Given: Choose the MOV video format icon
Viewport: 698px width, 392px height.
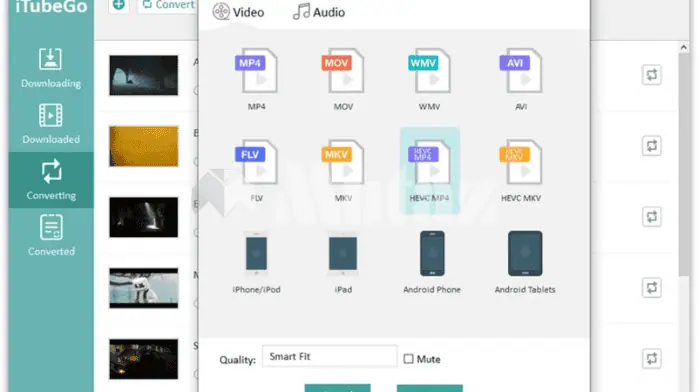Looking at the screenshot, I should (x=343, y=71).
